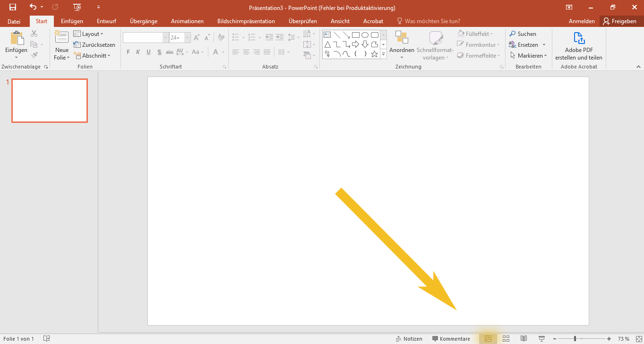Toggle underline formatting (U)
Screen dimensions: 644x344
coord(149,52)
